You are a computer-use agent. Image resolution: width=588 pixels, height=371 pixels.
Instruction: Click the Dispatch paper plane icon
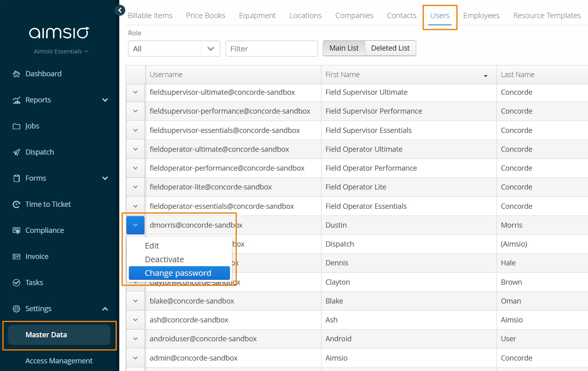click(x=16, y=152)
